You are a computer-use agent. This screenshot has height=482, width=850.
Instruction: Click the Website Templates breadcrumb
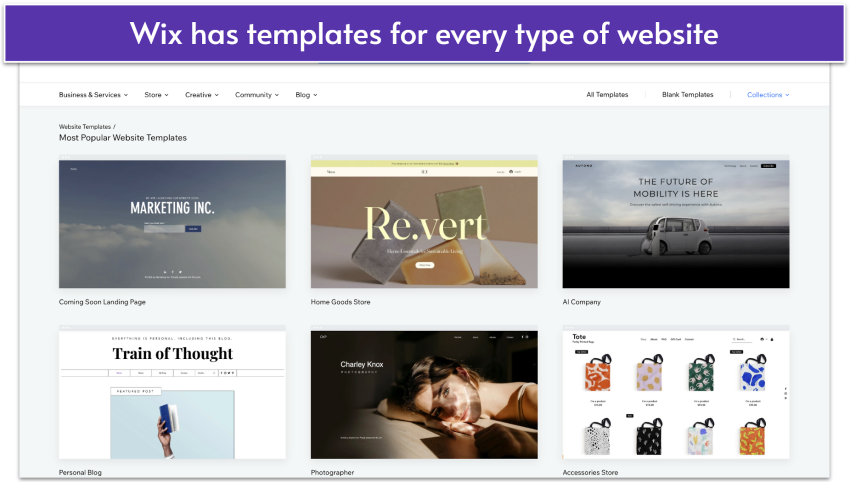point(85,127)
